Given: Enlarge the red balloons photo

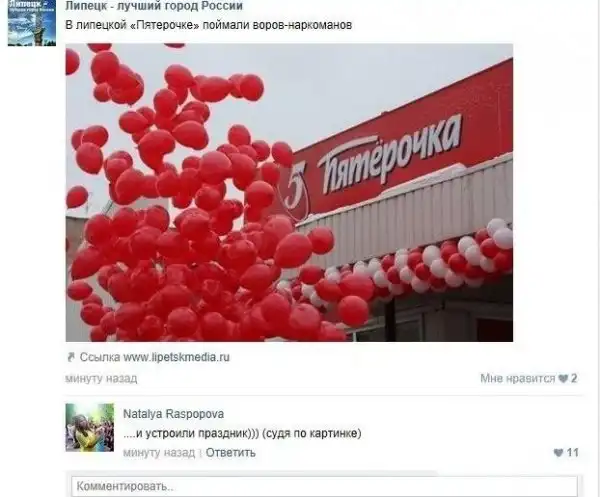Looking at the screenshot, I should pos(289,192).
